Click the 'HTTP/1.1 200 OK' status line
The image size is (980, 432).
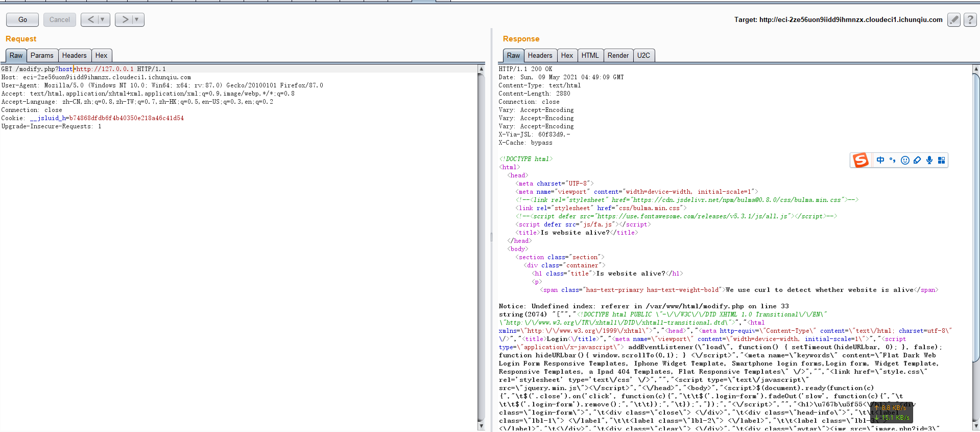coord(525,69)
